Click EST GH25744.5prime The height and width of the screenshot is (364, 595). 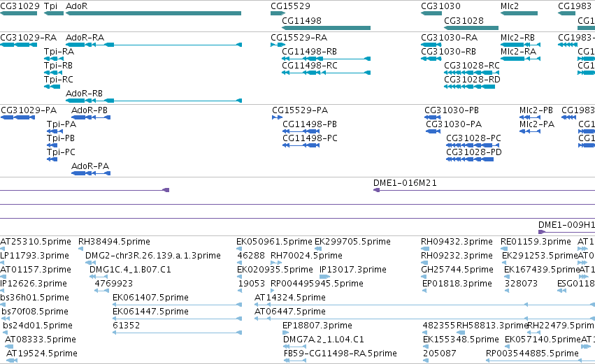tap(424, 277)
